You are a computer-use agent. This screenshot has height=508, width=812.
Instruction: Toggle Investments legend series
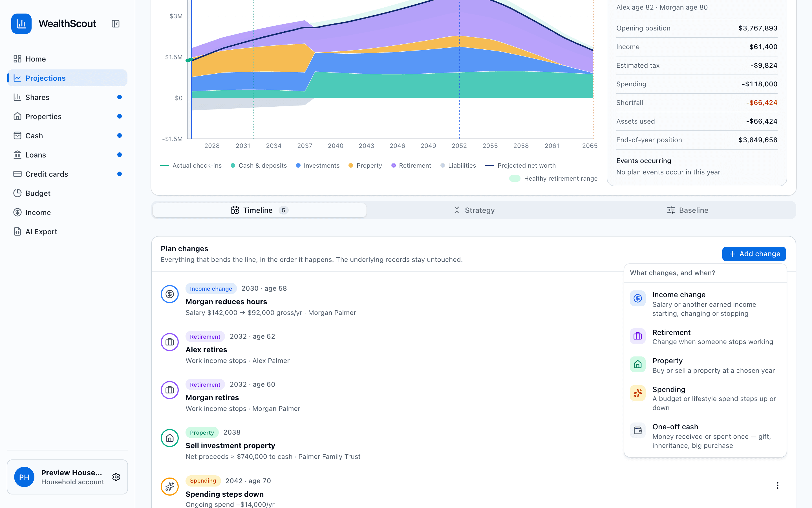coord(318,165)
